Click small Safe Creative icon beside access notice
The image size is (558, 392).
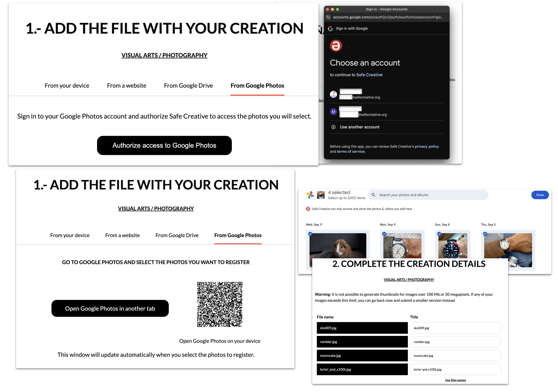pos(308,209)
